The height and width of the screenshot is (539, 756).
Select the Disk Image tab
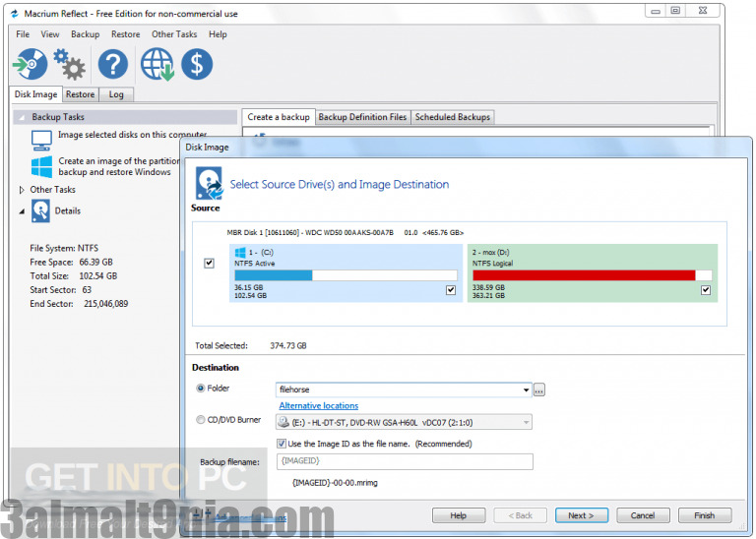pos(35,94)
